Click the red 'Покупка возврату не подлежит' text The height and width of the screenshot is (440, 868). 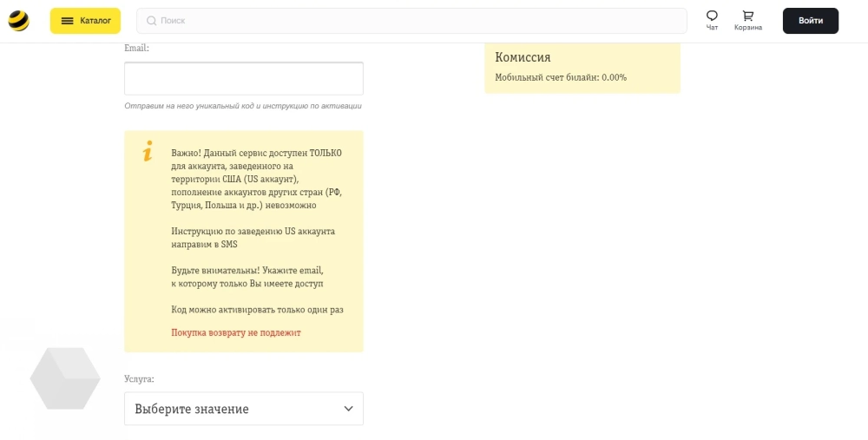pyautogui.click(x=236, y=332)
